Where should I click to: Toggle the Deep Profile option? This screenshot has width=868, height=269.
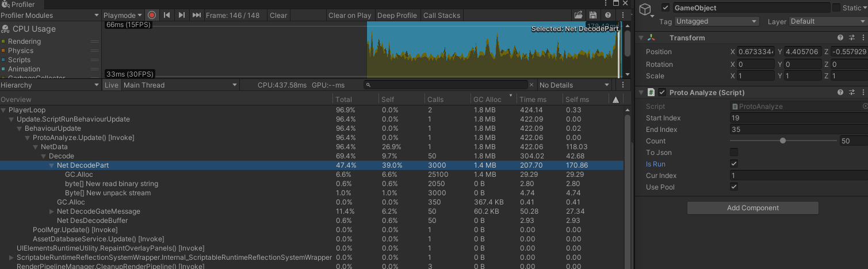tap(397, 16)
